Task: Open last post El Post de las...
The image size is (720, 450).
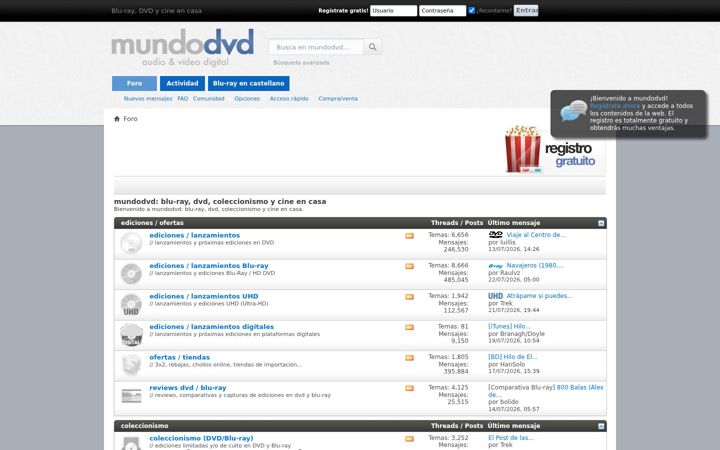Action: click(511, 438)
